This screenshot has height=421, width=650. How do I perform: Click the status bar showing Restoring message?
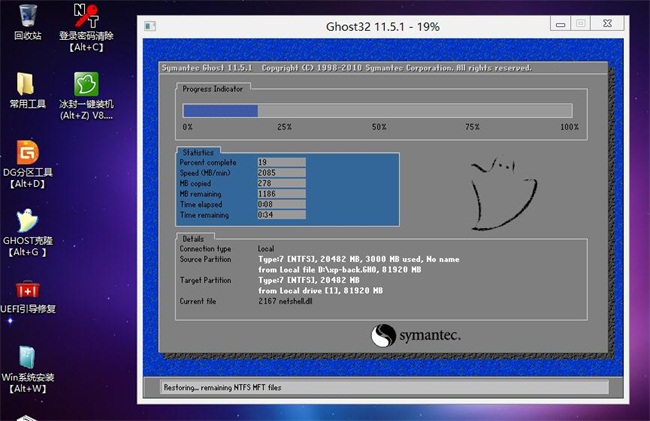tap(376, 387)
